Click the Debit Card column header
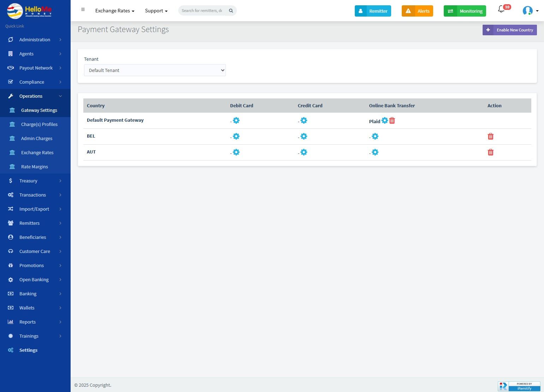 tap(241, 105)
